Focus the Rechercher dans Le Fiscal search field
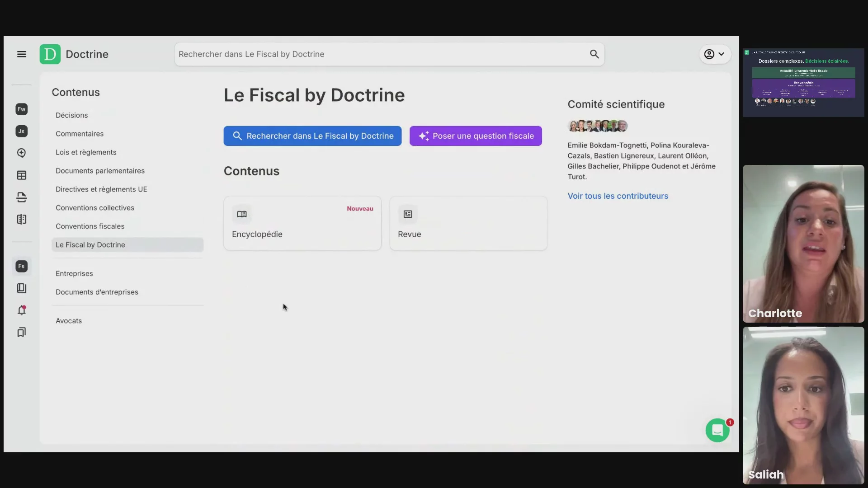Viewport: 868px width, 488px height. [x=389, y=54]
